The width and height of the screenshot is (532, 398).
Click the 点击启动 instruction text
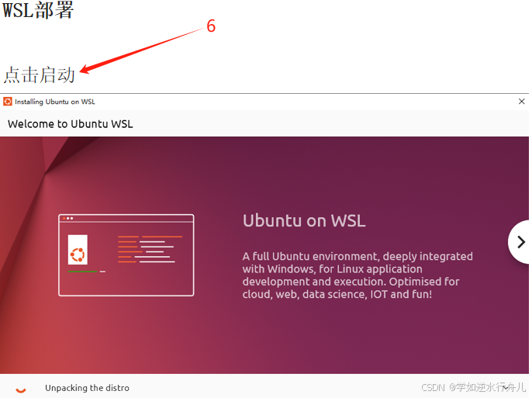coord(39,74)
